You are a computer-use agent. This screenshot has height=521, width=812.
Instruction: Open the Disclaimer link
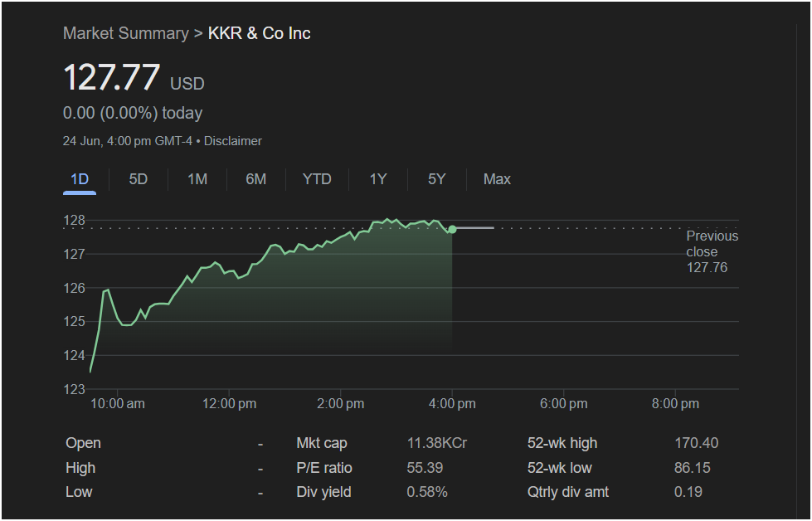[x=233, y=141]
